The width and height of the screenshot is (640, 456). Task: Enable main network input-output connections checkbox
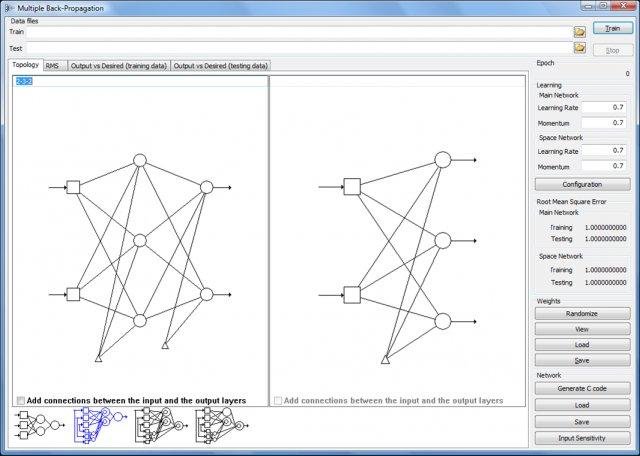coord(21,400)
